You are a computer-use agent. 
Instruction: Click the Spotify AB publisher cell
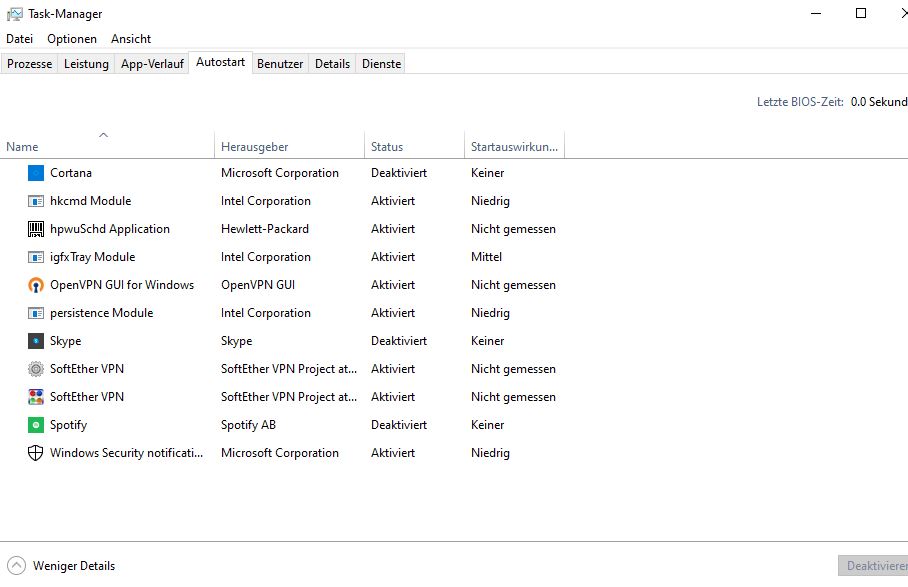[248, 425]
